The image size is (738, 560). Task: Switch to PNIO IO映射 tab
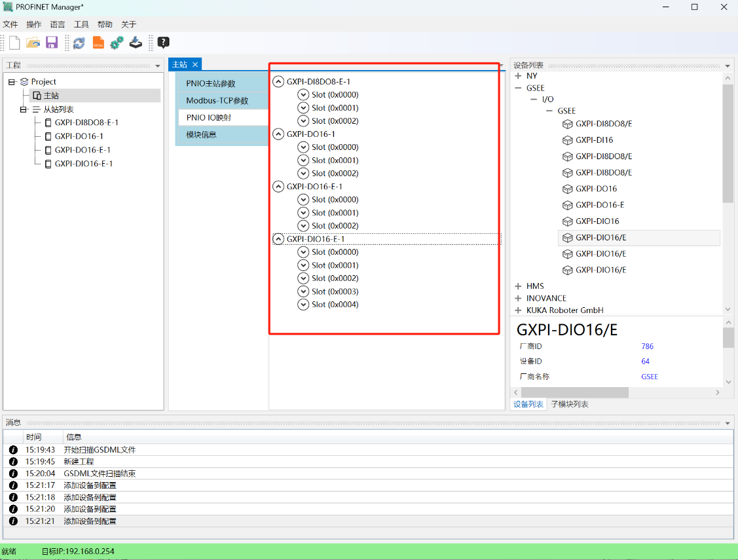tap(223, 118)
